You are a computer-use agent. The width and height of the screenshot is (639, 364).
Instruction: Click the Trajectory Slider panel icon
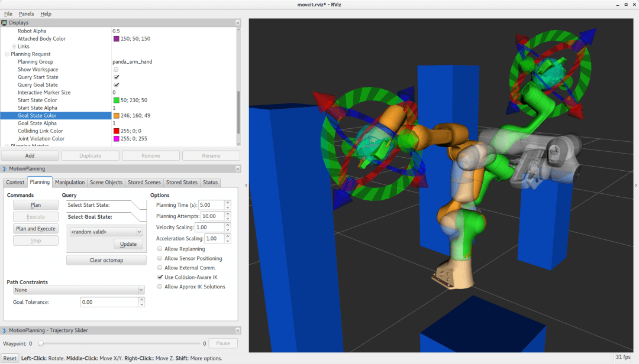(5, 330)
